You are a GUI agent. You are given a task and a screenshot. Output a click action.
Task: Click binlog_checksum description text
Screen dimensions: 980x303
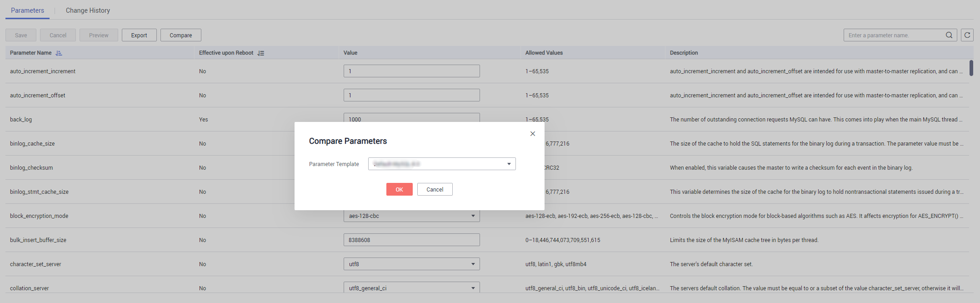click(791, 168)
